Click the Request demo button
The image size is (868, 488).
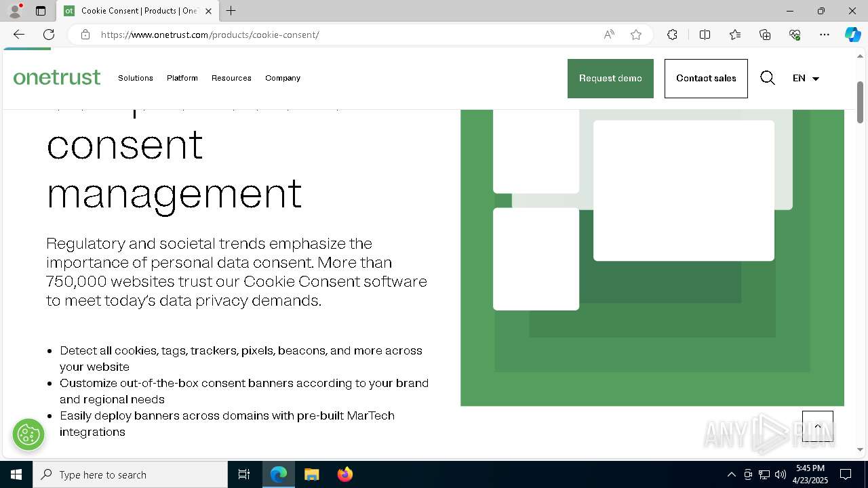[x=610, y=79]
